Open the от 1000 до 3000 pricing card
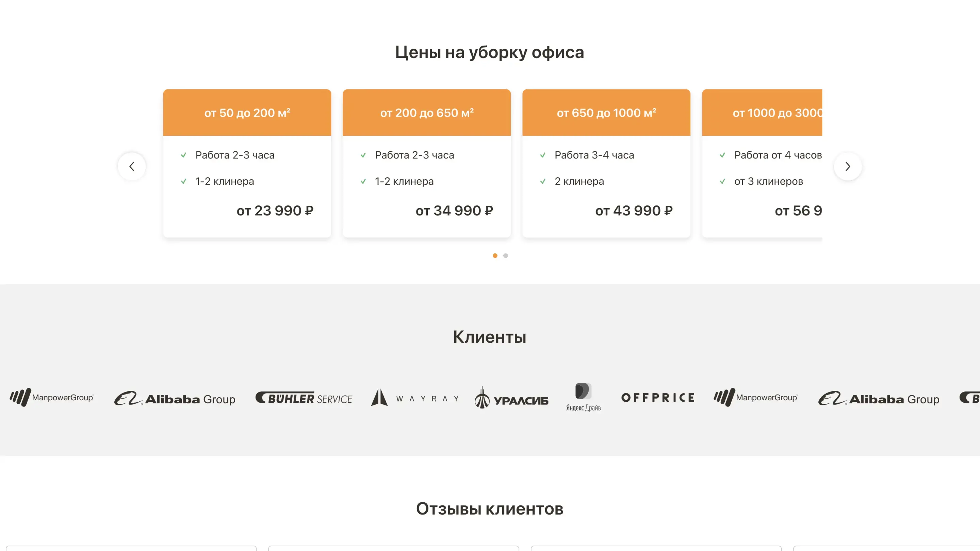The image size is (980, 551). [x=762, y=164]
